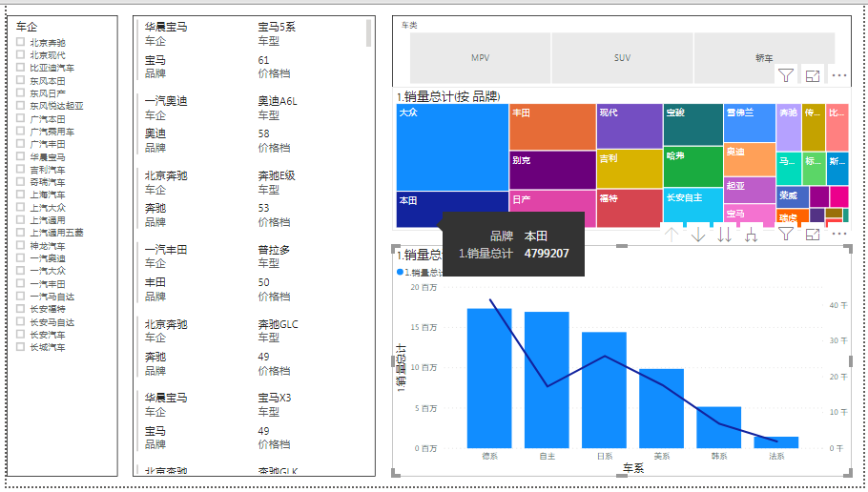Pick the purple 现代 treemap block
Viewport: 868px width, 492px height.
click(x=630, y=126)
